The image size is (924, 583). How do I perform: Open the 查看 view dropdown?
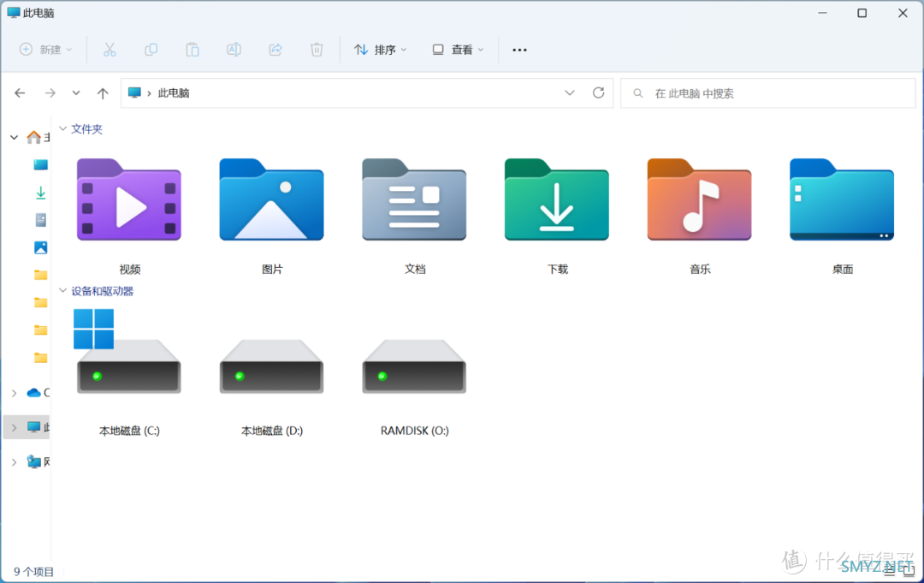pos(458,51)
